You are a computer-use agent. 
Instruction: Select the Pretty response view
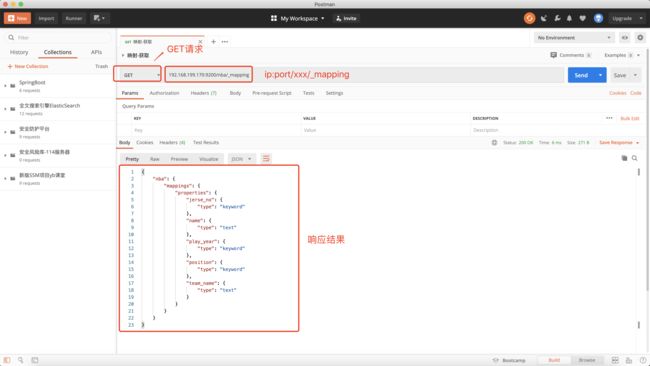pos(132,159)
